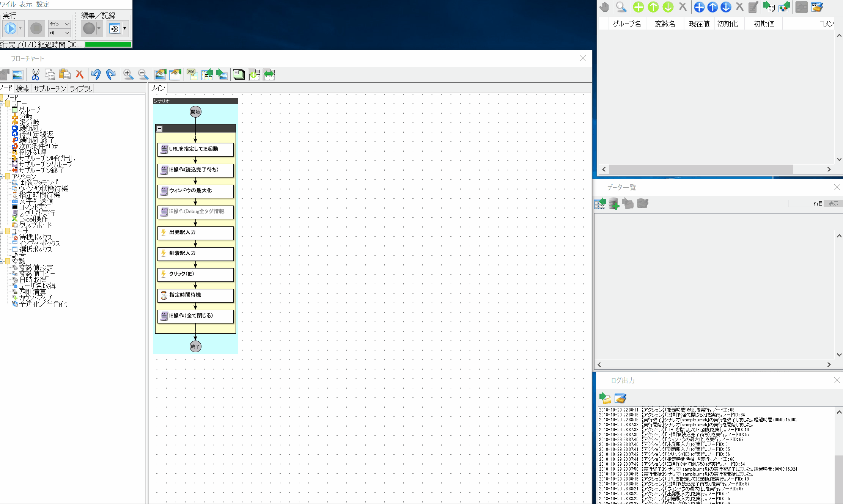Click the red X delete icon on flowchart toolbar
This screenshot has height=504, width=843.
pos(80,74)
